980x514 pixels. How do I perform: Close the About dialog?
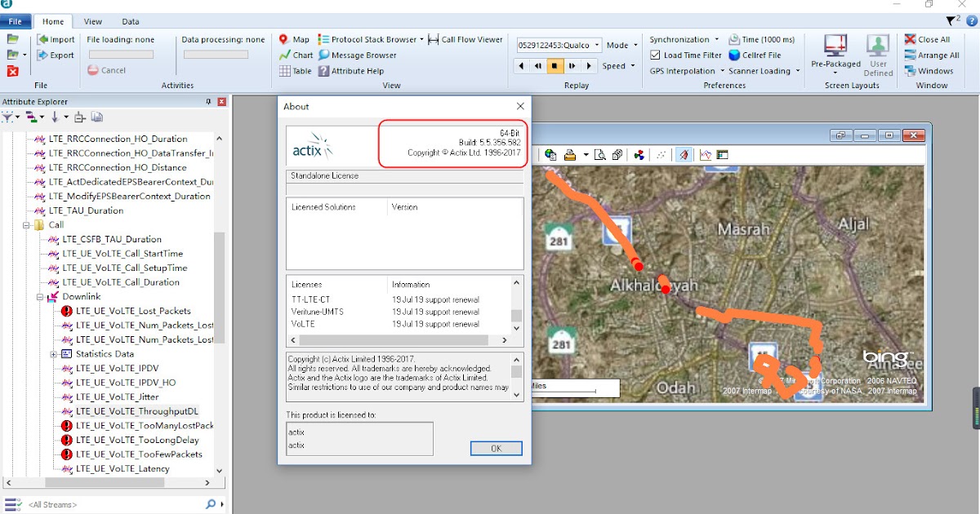pos(520,106)
